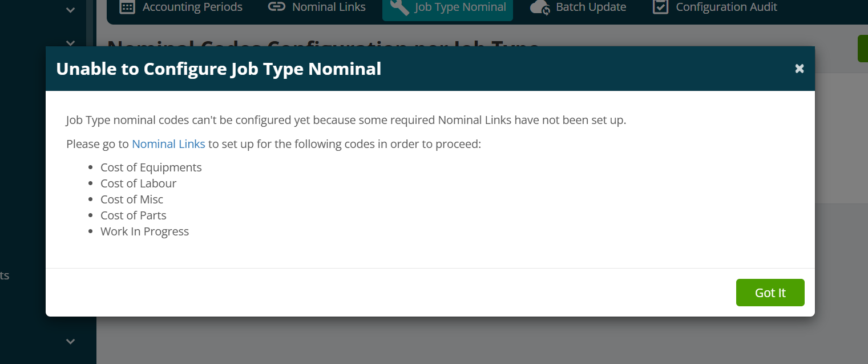Viewport: 868px width, 364px height.
Task: Close the dialog with the X icon
Action: 800,69
